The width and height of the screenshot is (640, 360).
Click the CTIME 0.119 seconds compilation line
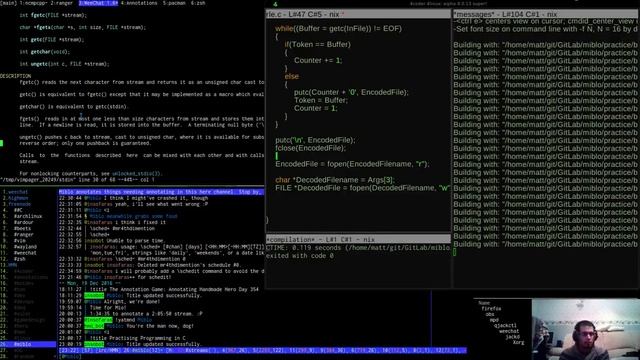358,248
